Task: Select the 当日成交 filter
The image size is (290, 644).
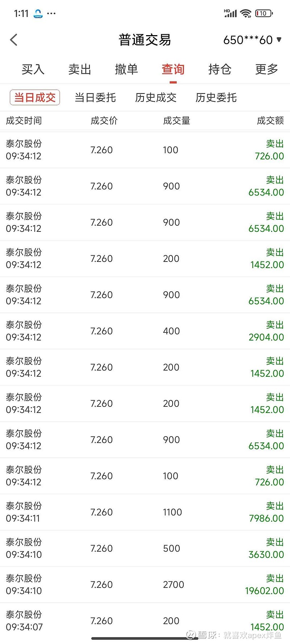Action: [35, 97]
